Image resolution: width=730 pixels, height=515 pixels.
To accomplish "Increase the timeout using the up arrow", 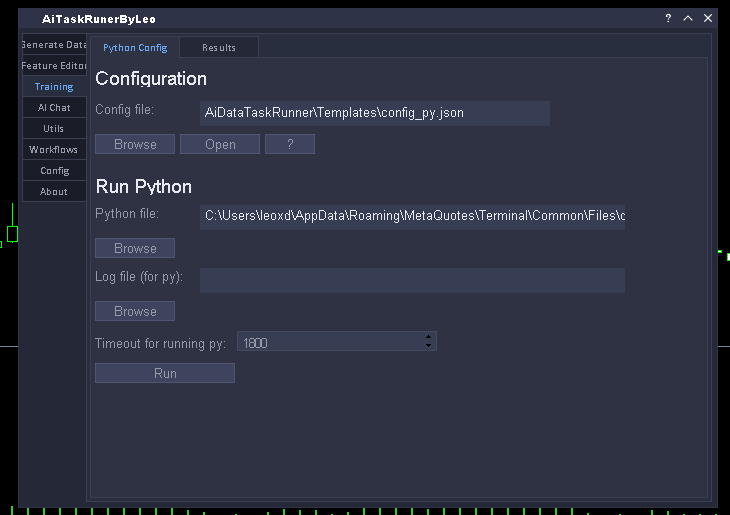I will point(429,337).
